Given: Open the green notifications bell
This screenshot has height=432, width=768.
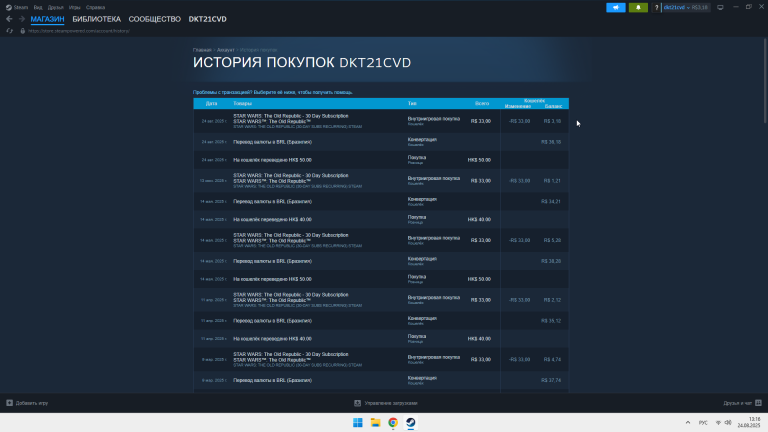Looking at the screenshot, I should [638, 7].
